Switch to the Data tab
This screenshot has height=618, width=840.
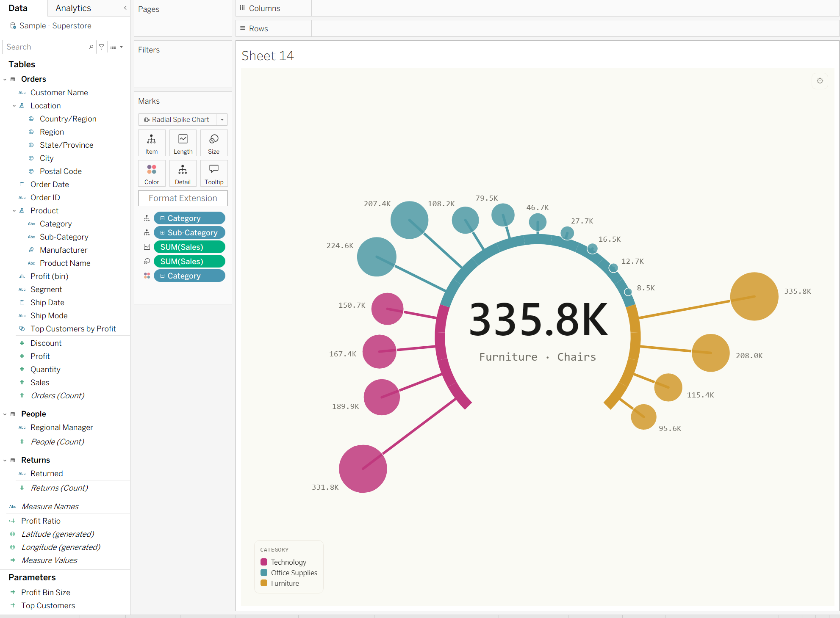point(18,8)
